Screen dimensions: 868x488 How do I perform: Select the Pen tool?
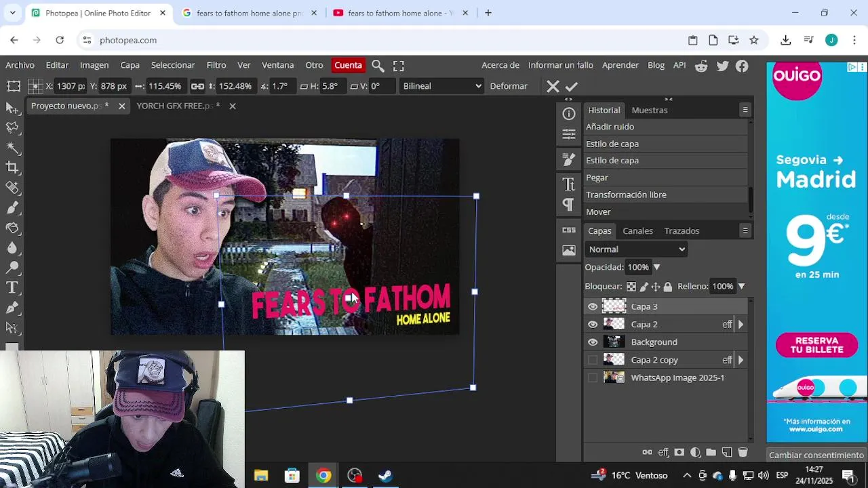pyautogui.click(x=12, y=308)
